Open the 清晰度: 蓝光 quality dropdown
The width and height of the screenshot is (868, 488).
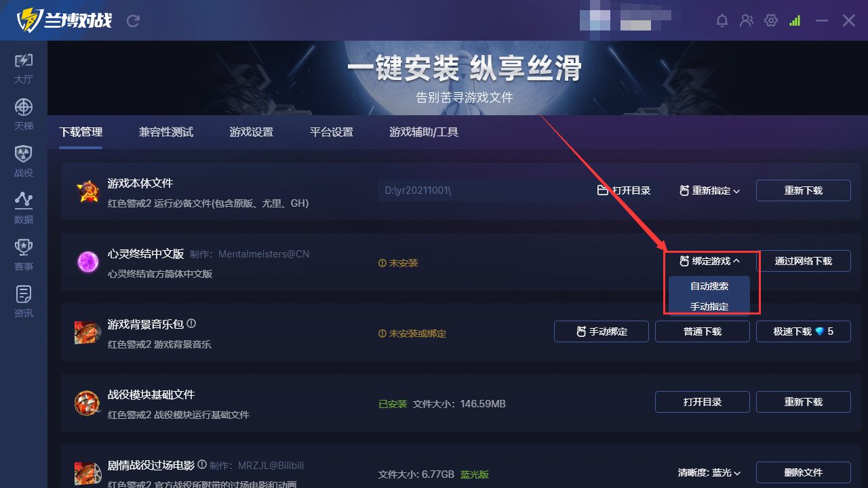click(709, 472)
